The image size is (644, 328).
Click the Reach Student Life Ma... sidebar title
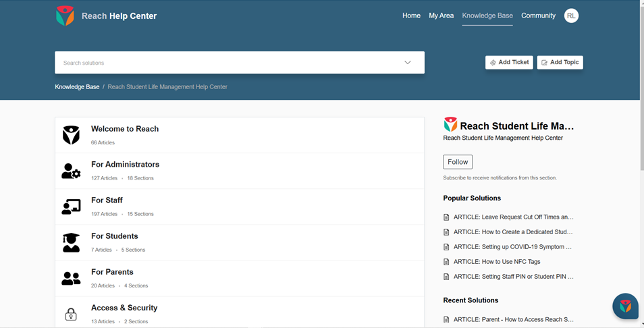pos(516,126)
